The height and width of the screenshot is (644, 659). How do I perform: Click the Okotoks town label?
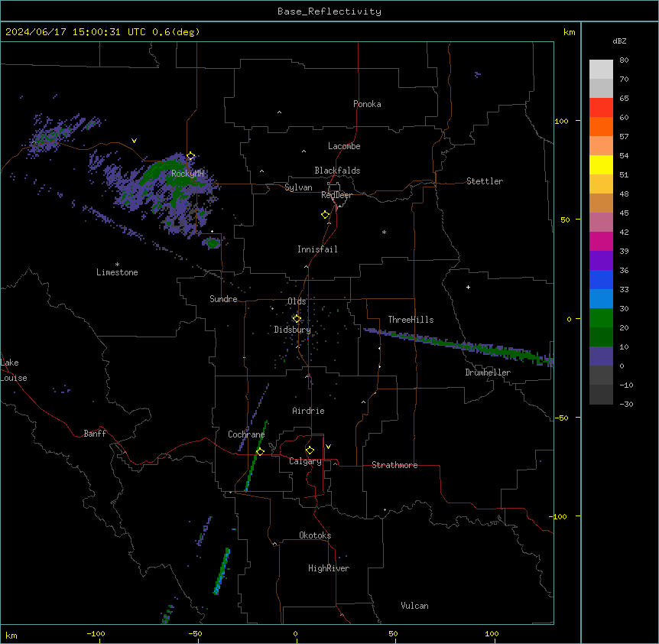pyautogui.click(x=315, y=535)
